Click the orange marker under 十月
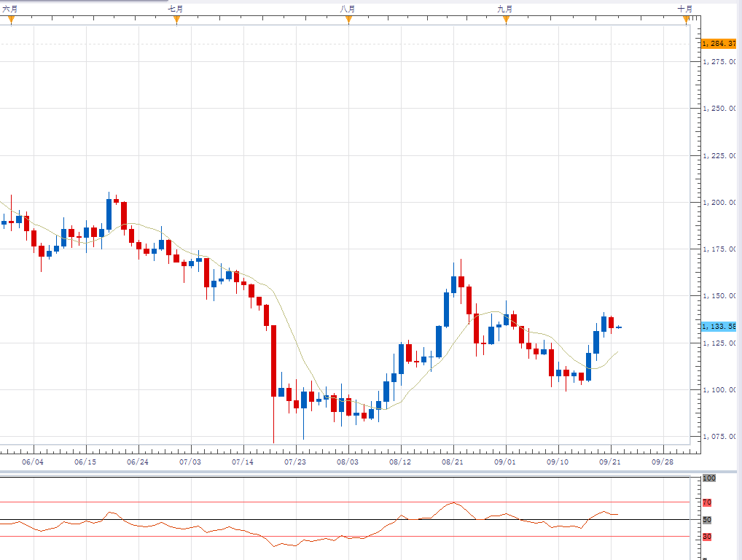The width and height of the screenshot is (742, 560). click(686, 20)
